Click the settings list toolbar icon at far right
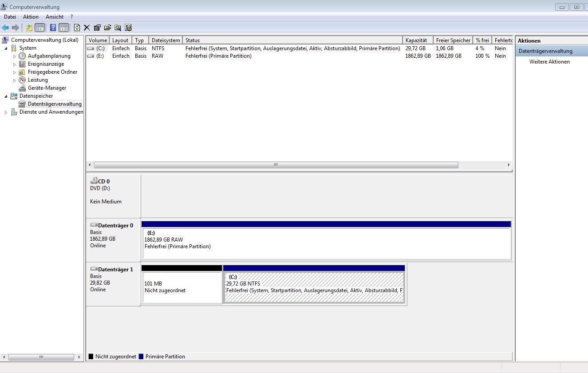The height and width of the screenshot is (373, 588). (x=128, y=28)
